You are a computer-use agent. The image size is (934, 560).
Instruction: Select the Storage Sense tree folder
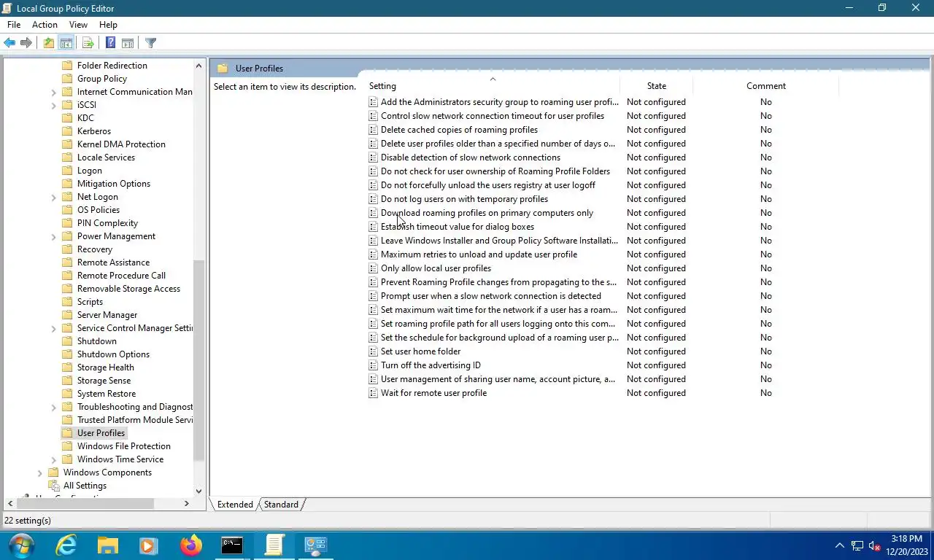click(104, 381)
